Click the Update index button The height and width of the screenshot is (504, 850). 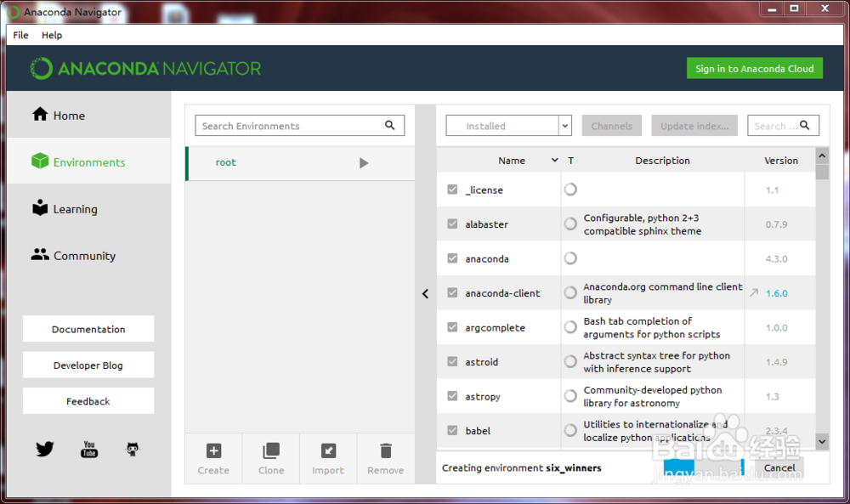(694, 126)
